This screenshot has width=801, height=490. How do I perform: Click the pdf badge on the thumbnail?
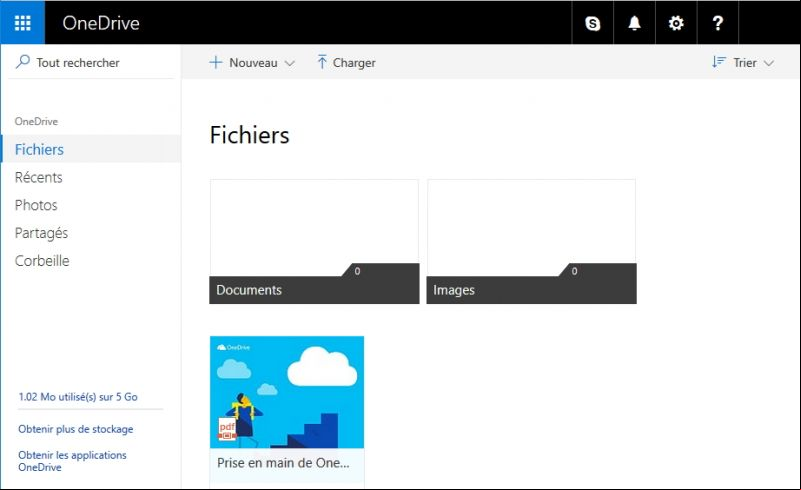227,429
